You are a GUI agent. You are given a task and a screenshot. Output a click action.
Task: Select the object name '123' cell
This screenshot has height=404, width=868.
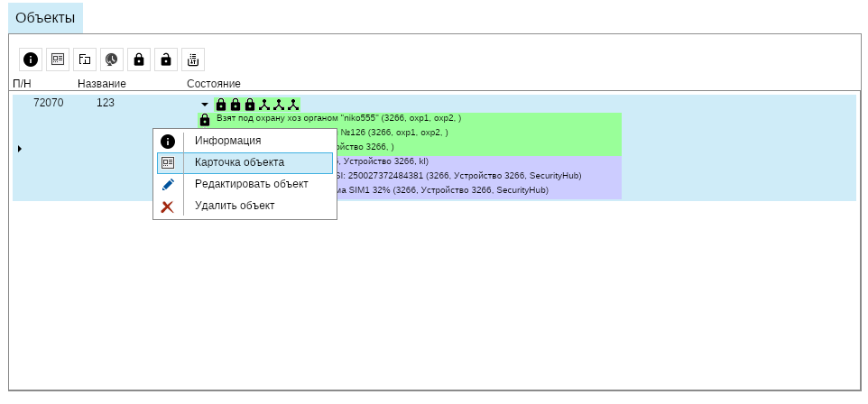click(x=106, y=103)
